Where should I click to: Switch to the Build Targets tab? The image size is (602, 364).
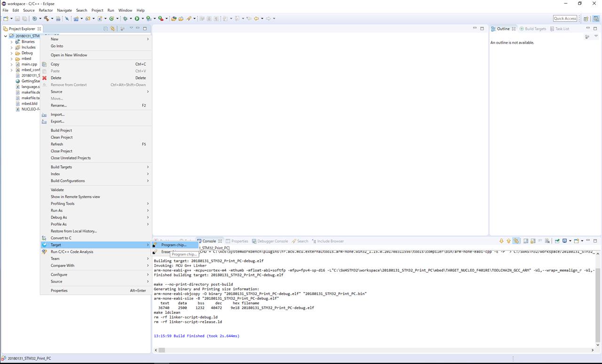tap(532, 29)
